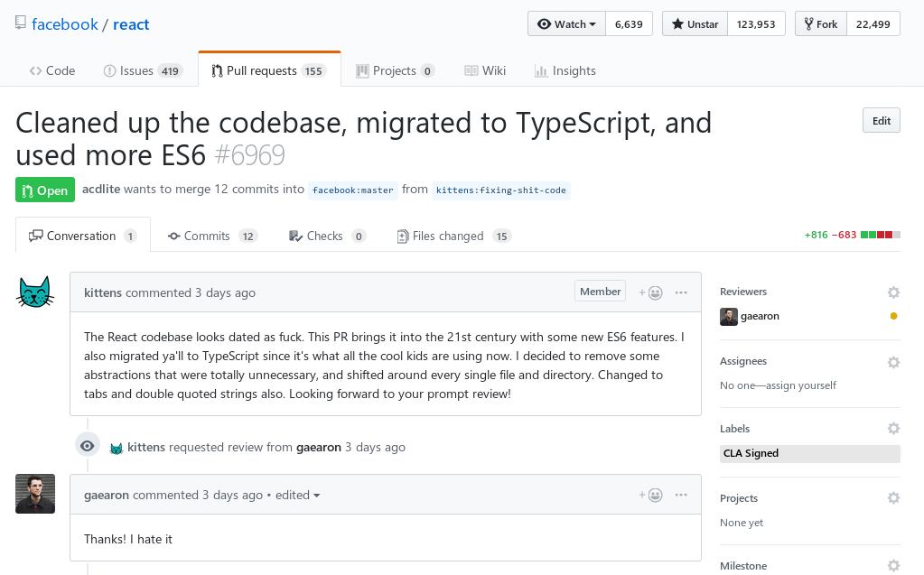This screenshot has height=575, width=924.
Task: Click the kittens:fixing-shit-code branch label
Action: [501, 190]
